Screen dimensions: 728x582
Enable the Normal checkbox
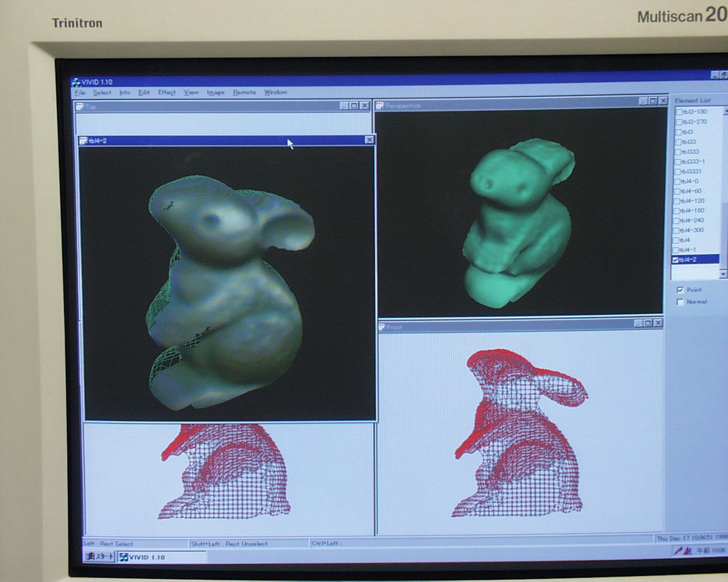click(680, 302)
